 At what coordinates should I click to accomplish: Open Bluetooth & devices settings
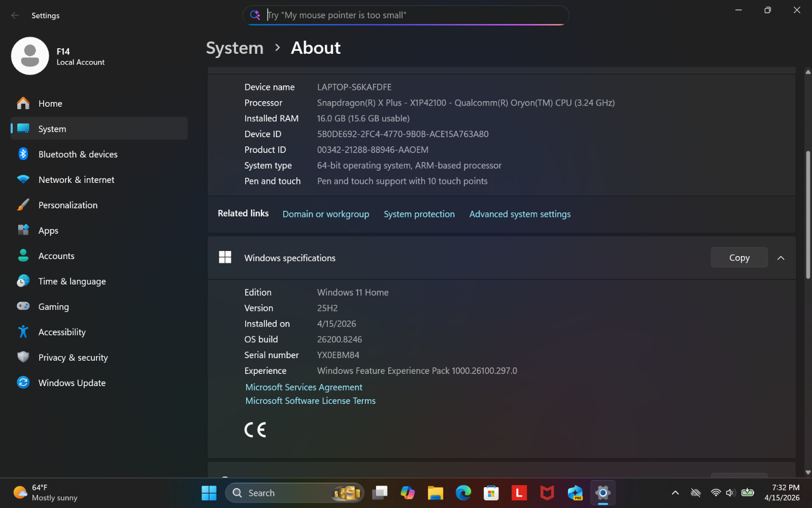[99, 154]
